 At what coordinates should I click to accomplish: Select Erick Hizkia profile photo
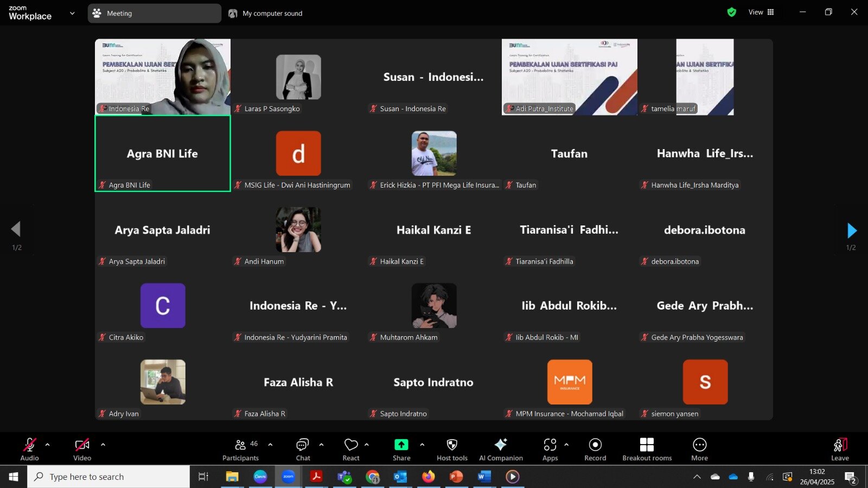[434, 153]
